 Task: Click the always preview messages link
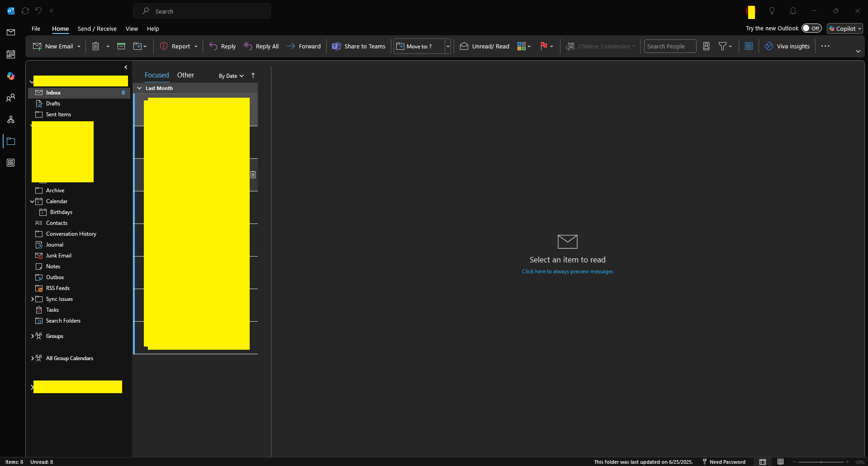point(568,271)
